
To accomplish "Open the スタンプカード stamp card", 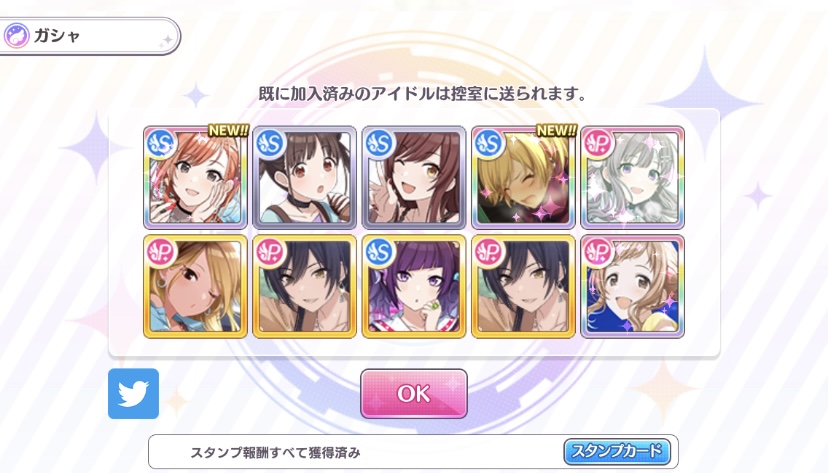I will [x=617, y=452].
